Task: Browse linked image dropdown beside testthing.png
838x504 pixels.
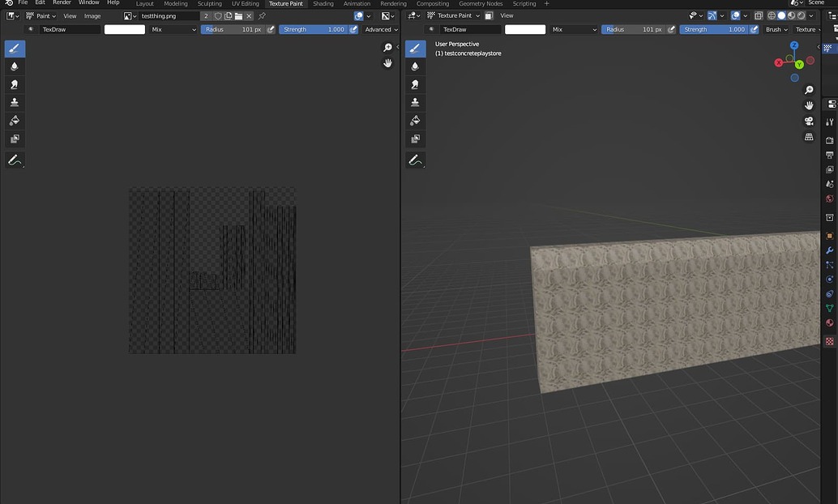Action: [130, 16]
